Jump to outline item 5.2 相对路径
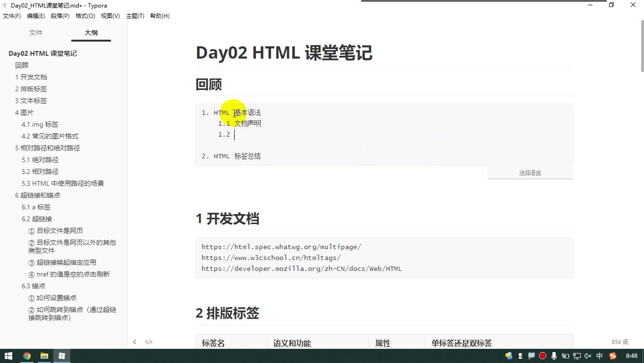This screenshot has height=363, width=644. (40, 172)
